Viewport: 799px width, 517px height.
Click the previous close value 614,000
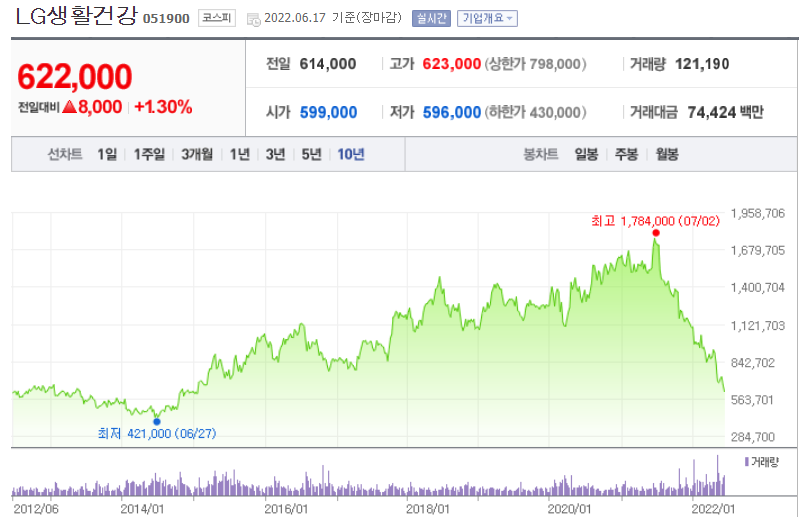click(x=328, y=64)
